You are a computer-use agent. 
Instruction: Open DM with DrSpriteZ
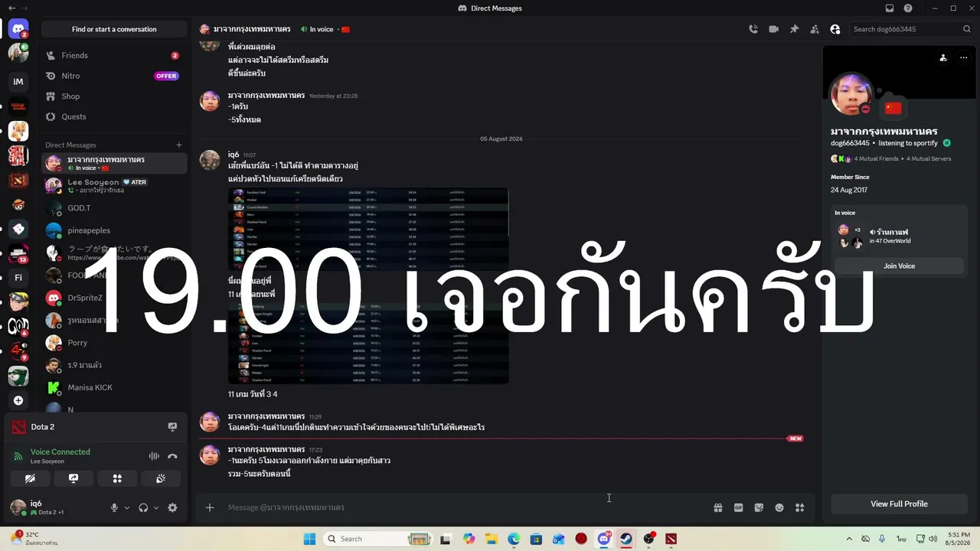[x=114, y=298]
